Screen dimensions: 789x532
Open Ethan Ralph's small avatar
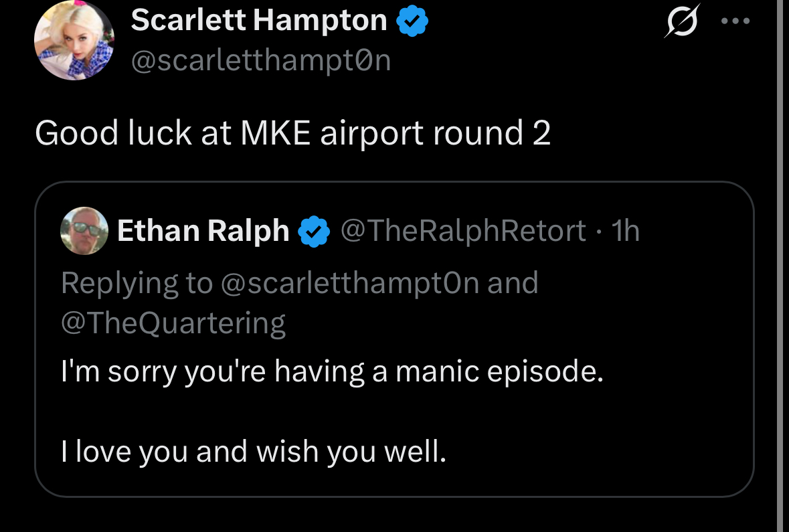(84, 231)
